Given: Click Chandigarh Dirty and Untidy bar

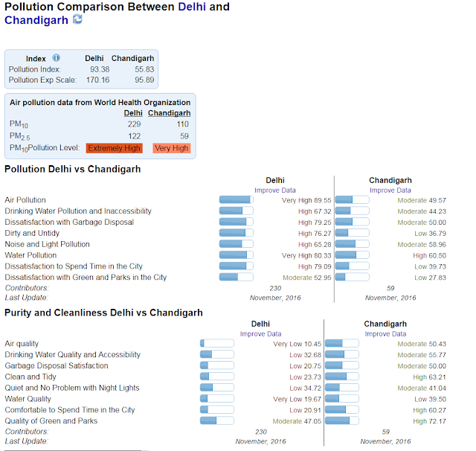Looking at the screenshot, I should coord(352,233).
